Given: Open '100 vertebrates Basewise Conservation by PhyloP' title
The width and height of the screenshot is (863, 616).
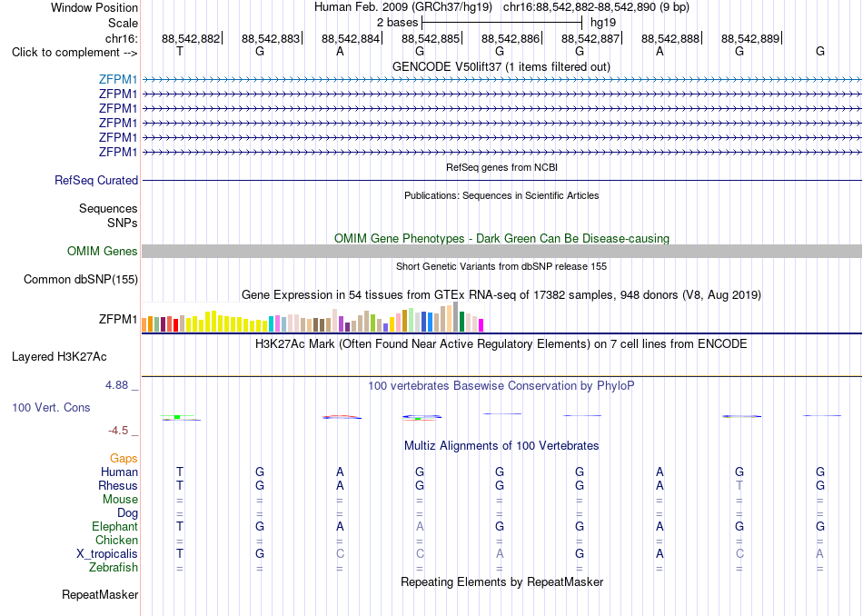Looking at the screenshot, I should [501, 386].
